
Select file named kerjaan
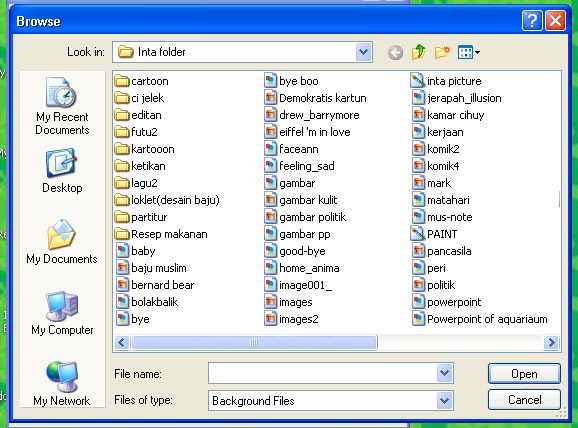pyautogui.click(x=438, y=132)
